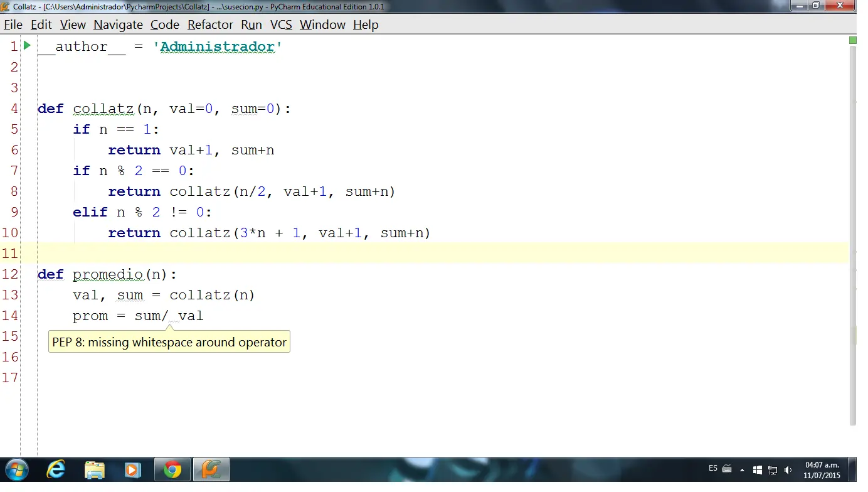
Task: Click the keyboard layout icon in the tray
Action: coord(727,469)
